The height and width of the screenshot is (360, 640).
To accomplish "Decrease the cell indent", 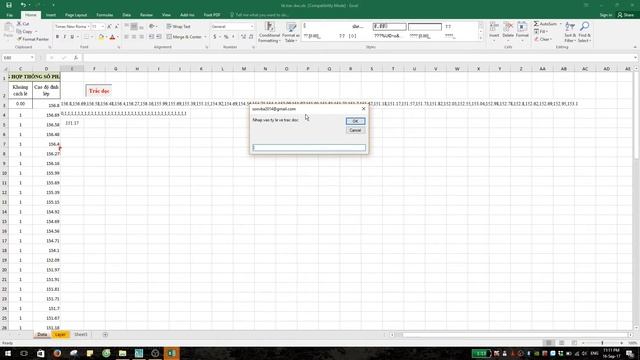I will (151, 37).
